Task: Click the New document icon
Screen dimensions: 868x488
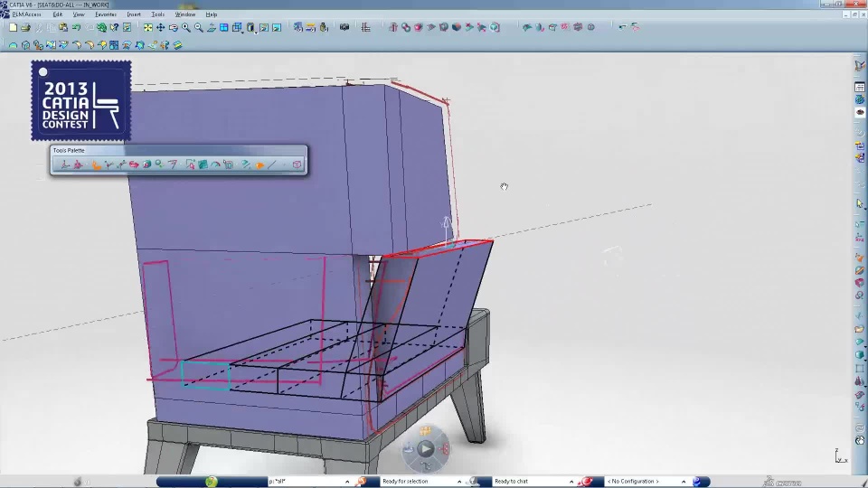Action: coord(13,27)
